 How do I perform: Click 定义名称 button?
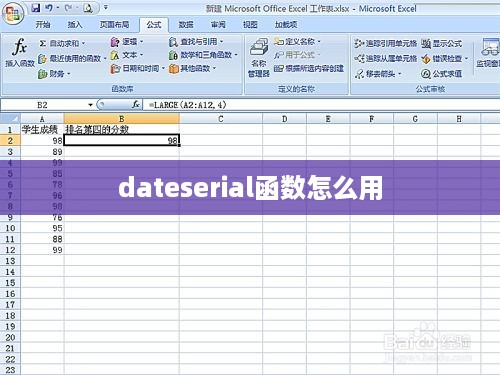point(297,42)
